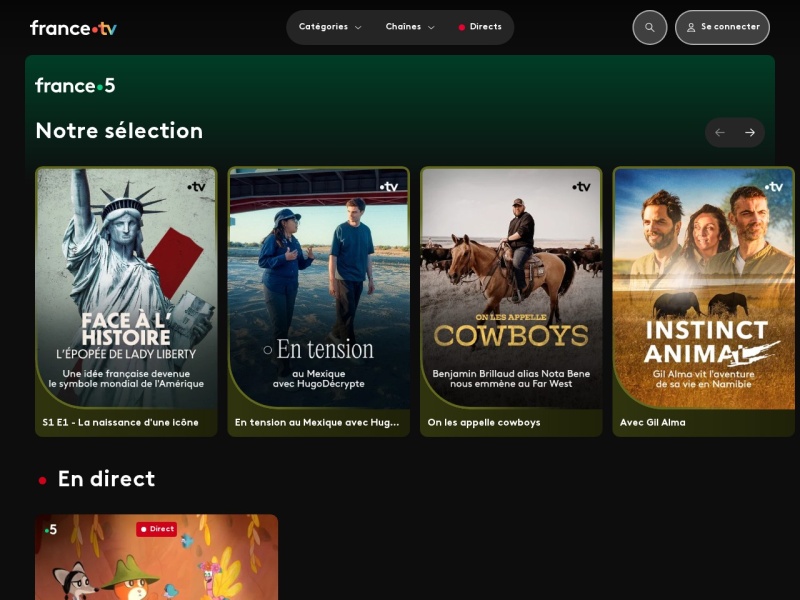Open the search magnifier icon
The width and height of the screenshot is (800, 600).
649,28
